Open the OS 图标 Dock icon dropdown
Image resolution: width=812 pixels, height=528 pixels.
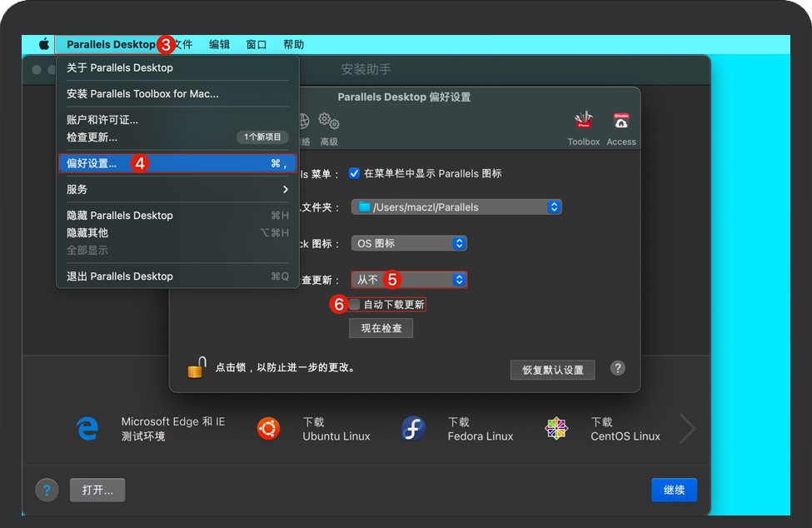click(409, 243)
